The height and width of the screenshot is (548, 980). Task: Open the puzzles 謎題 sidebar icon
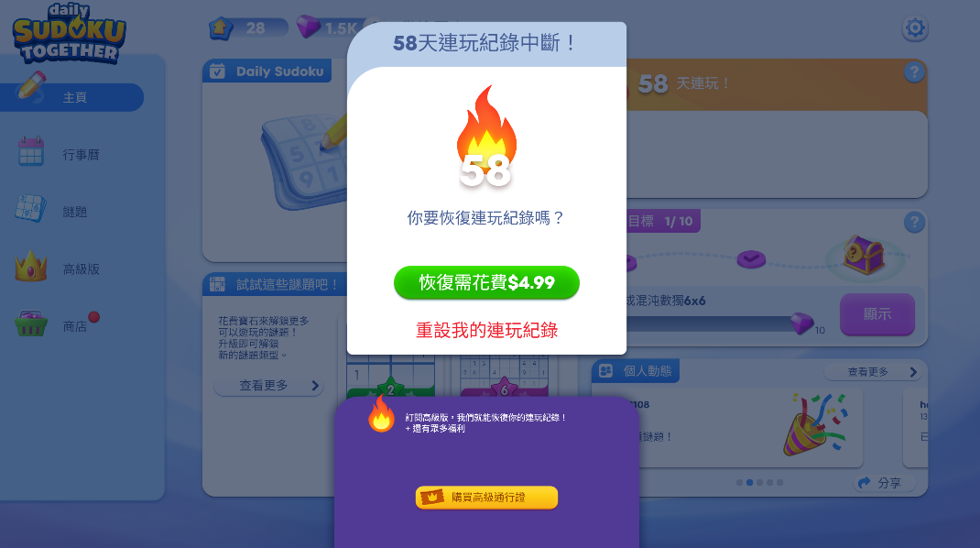30,209
